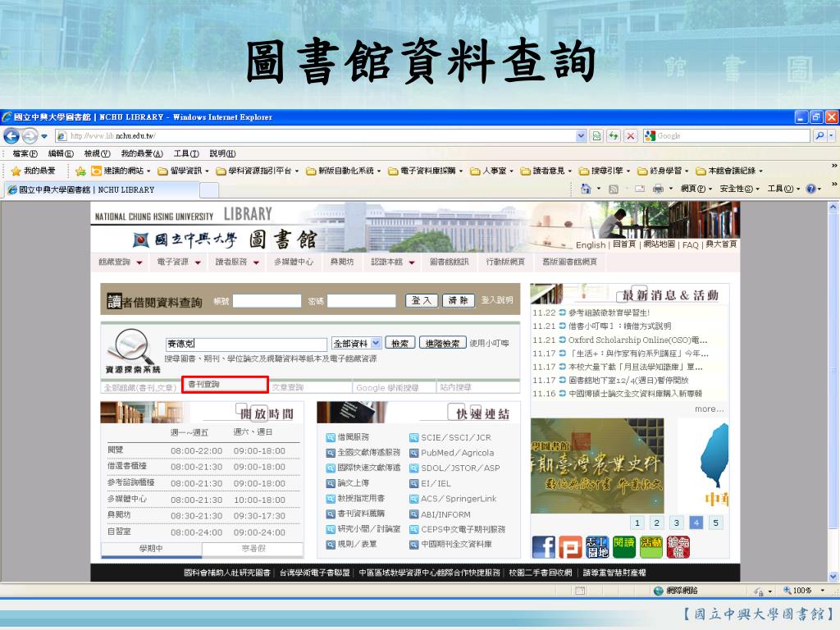Click the page vertical scrollbar down arrow
Viewport: 840px width, 630px height.
pyautogui.click(x=833, y=577)
